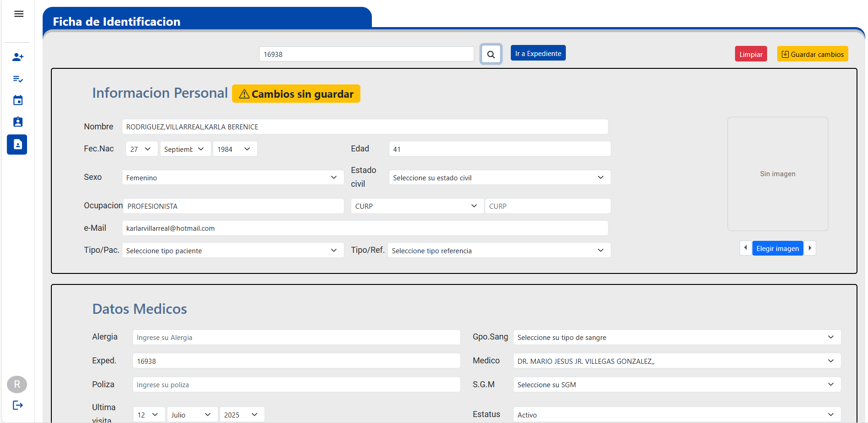Select the add patient icon
The height and width of the screenshot is (423, 868).
point(17,57)
